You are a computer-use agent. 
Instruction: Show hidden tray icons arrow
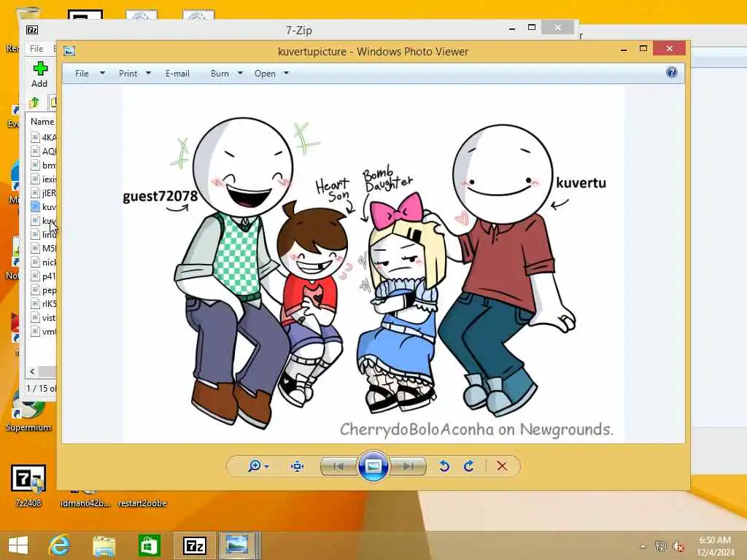click(x=643, y=546)
